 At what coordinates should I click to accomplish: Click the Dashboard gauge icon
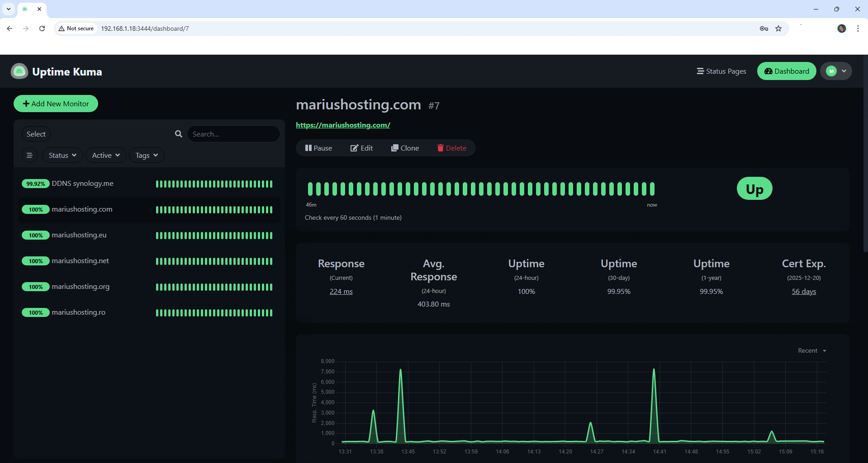(x=768, y=71)
